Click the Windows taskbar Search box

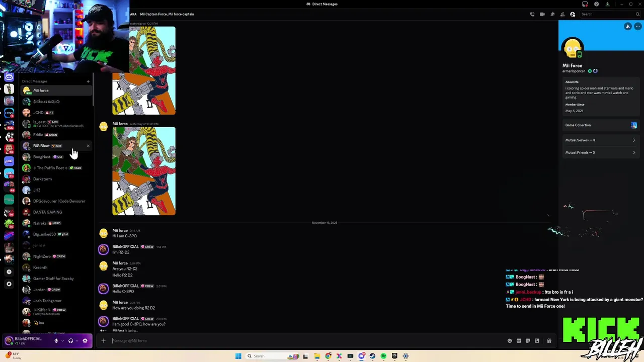[x=273, y=356]
